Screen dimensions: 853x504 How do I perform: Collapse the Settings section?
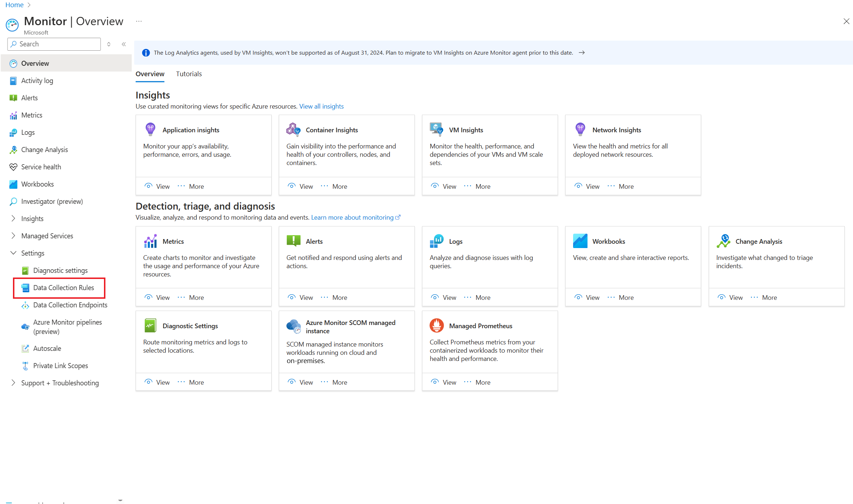click(13, 253)
